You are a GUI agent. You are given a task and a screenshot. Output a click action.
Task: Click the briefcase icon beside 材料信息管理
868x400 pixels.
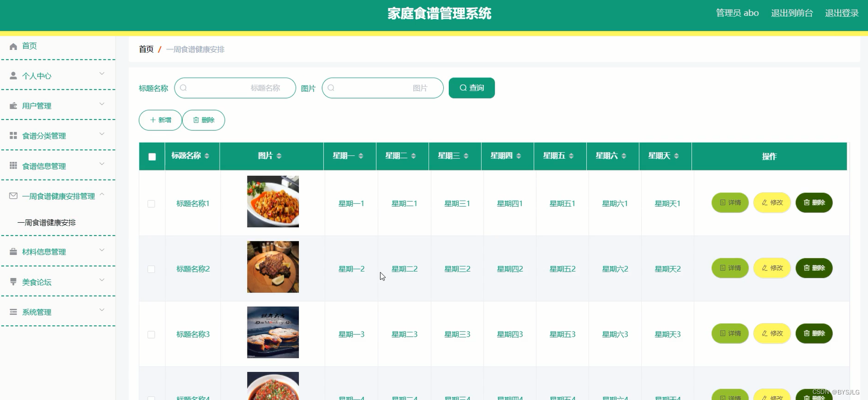(x=13, y=252)
